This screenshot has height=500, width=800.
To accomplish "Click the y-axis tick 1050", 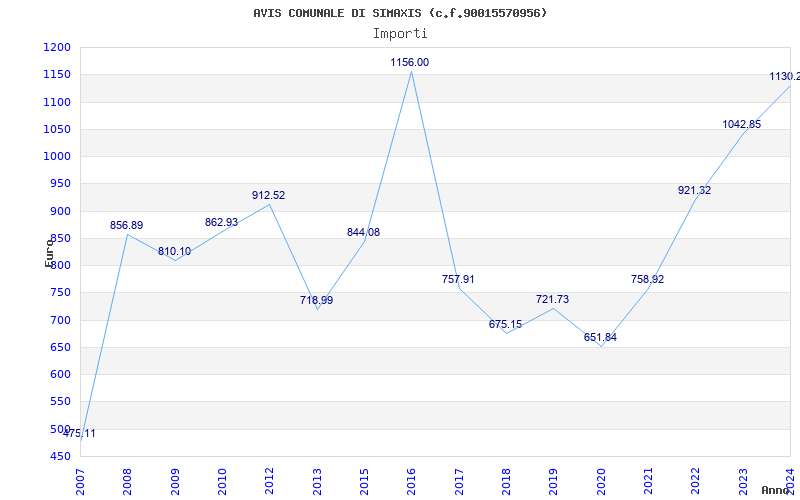I will (x=57, y=130).
